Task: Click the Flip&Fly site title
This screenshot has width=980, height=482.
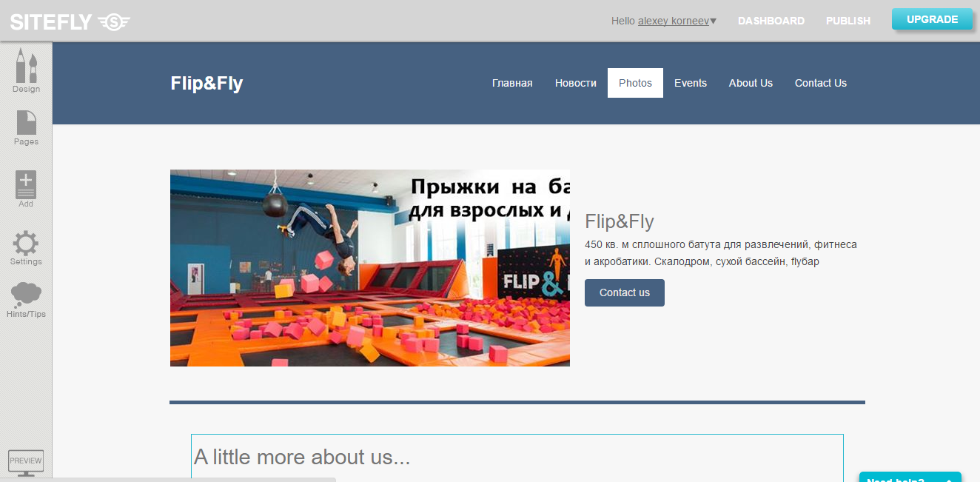Action: (x=207, y=83)
